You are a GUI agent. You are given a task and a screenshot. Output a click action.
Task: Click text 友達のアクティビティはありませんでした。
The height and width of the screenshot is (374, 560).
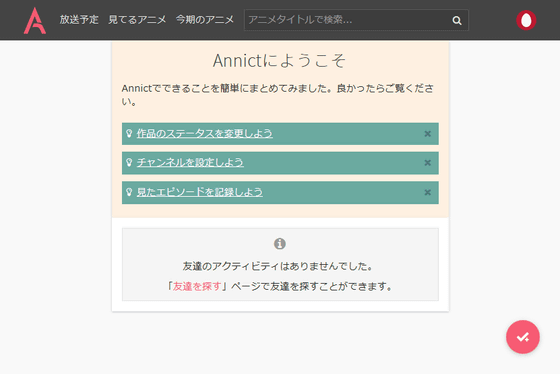point(278,266)
